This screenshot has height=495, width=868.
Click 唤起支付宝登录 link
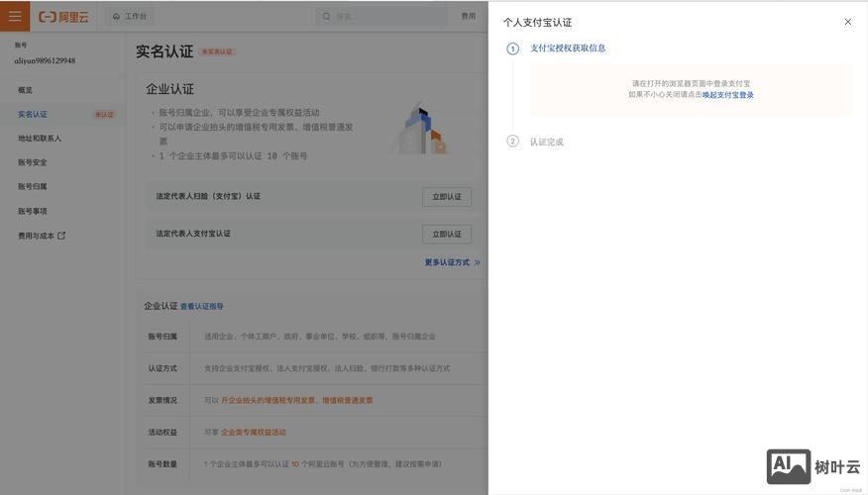[728, 95]
